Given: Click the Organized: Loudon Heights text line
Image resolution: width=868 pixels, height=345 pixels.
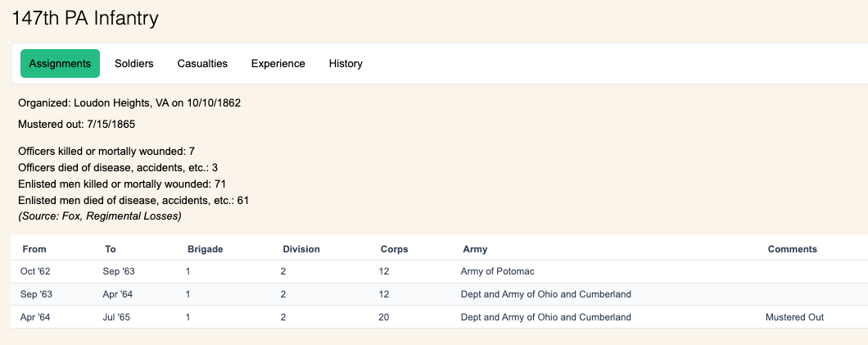Looking at the screenshot, I should coord(129,103).
